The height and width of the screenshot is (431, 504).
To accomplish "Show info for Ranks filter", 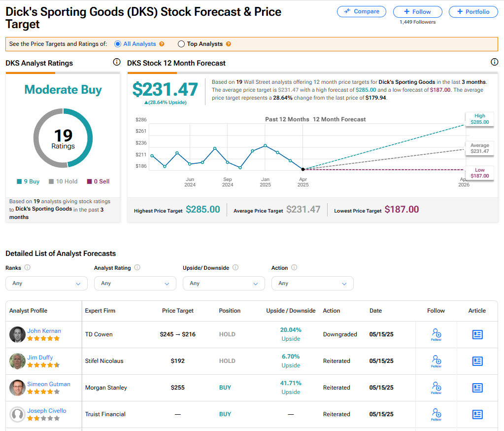I will (x=28, y=267).
